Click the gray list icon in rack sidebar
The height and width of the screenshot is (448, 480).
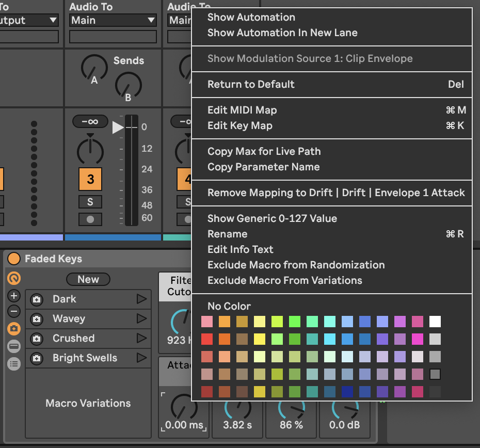coord(14,364)
